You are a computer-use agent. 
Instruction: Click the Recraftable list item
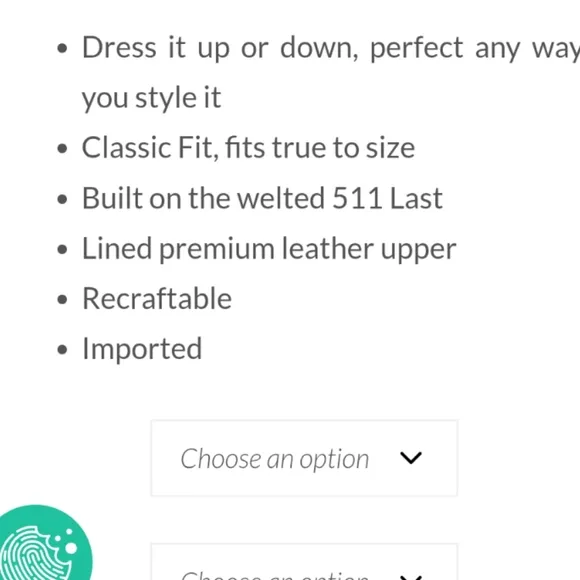157,299
